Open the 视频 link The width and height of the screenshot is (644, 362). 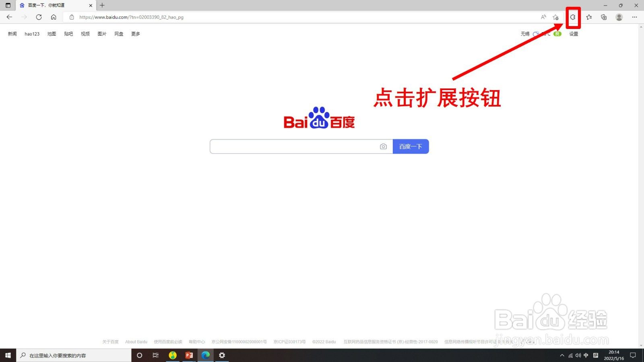(x=85, y=34)
